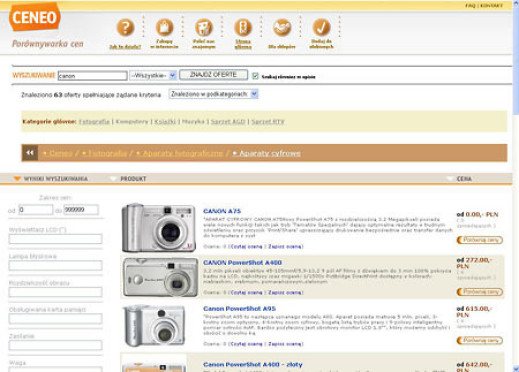Open the CANON PowerShot A400 camera thumbnail
The height and width of the screenshot is (372, 519).
(x=160, y=277)
